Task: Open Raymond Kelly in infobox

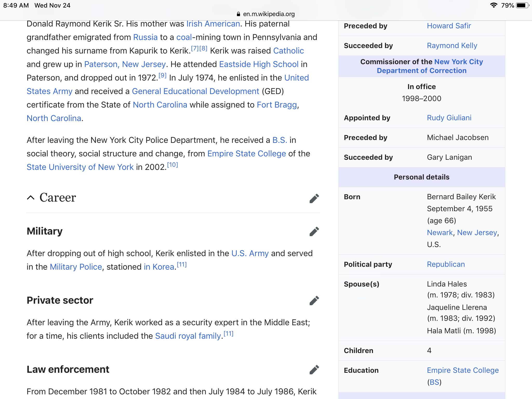Action: [x=452, y=45]
